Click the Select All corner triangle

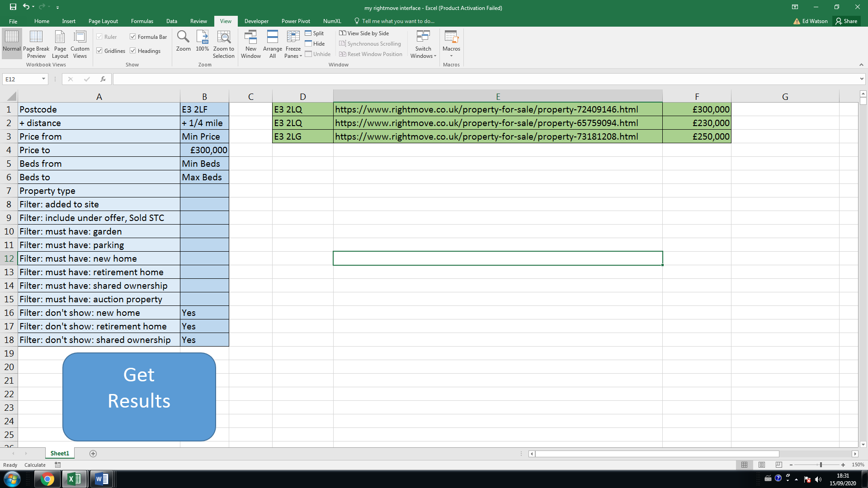(x=12, y=96)
